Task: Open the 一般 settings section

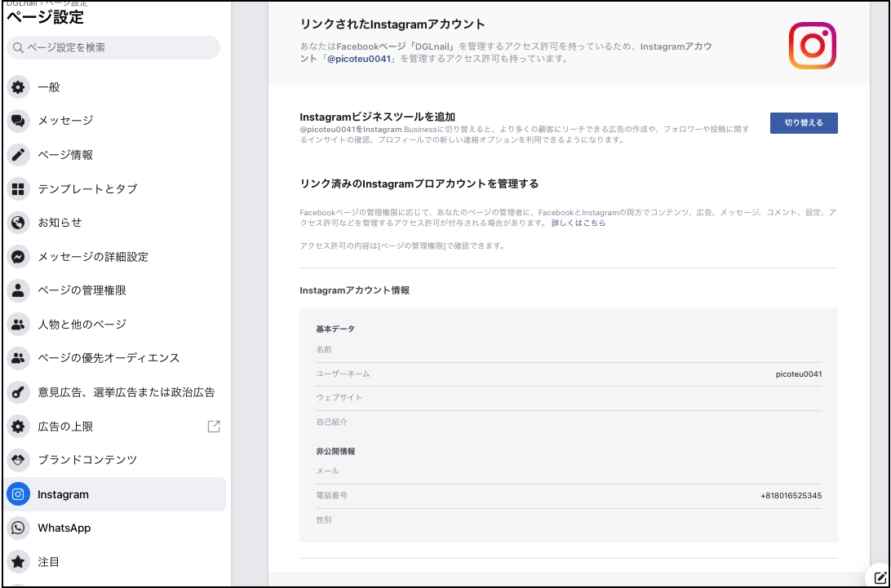Action: click(x=115, y=87)
